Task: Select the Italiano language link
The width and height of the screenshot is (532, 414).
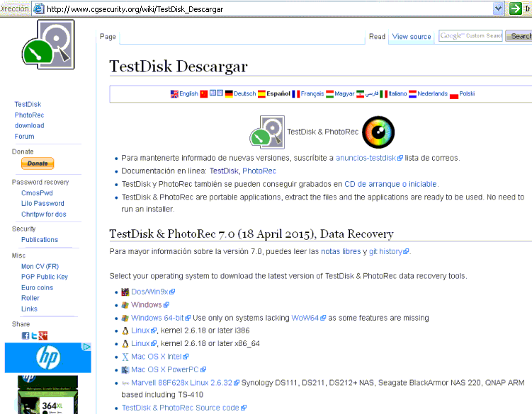Action: point(397,93)
